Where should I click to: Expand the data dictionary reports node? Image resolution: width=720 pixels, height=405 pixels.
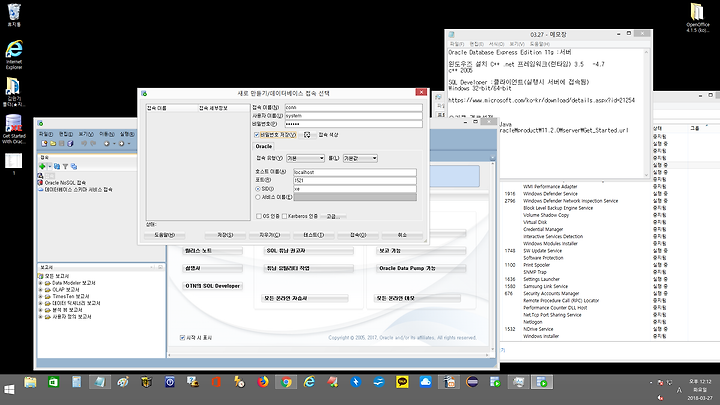click(x=40, y=303)
